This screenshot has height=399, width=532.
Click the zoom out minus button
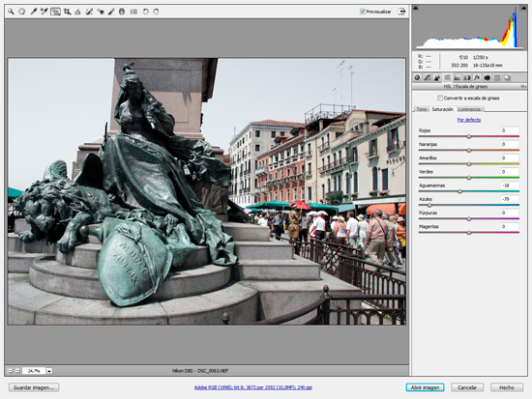11,371
